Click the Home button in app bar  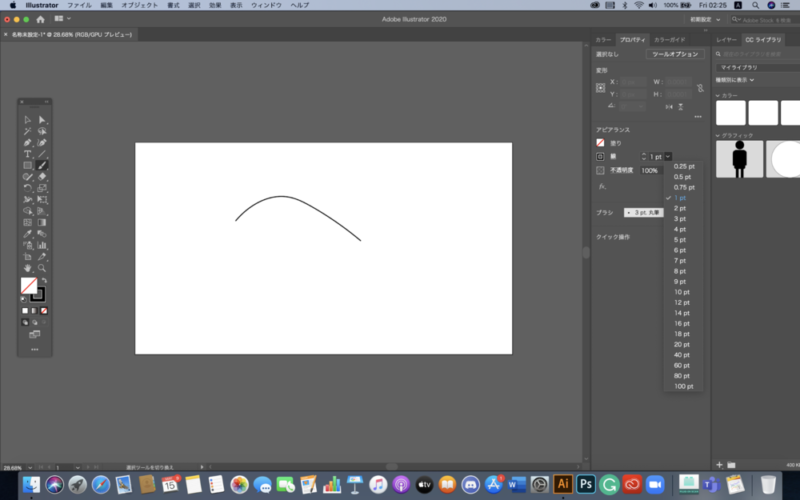[40, 19]
